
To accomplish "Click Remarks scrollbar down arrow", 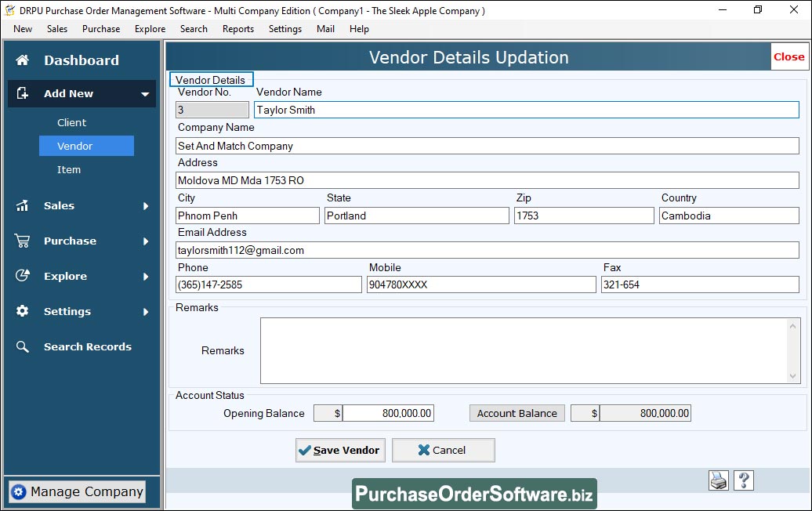I will (793, 376).
